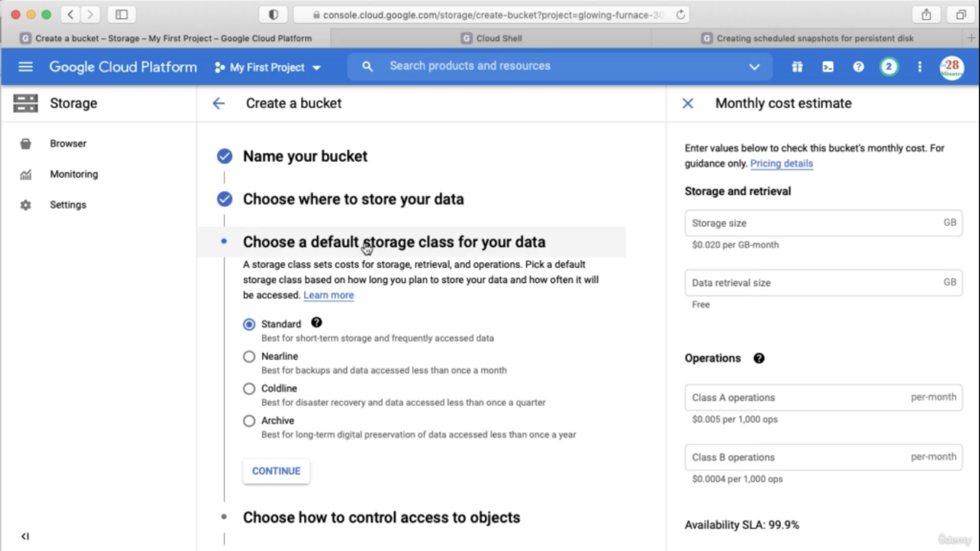
Task: Open the hamburger navigation menu
Action: pos(25,67)
